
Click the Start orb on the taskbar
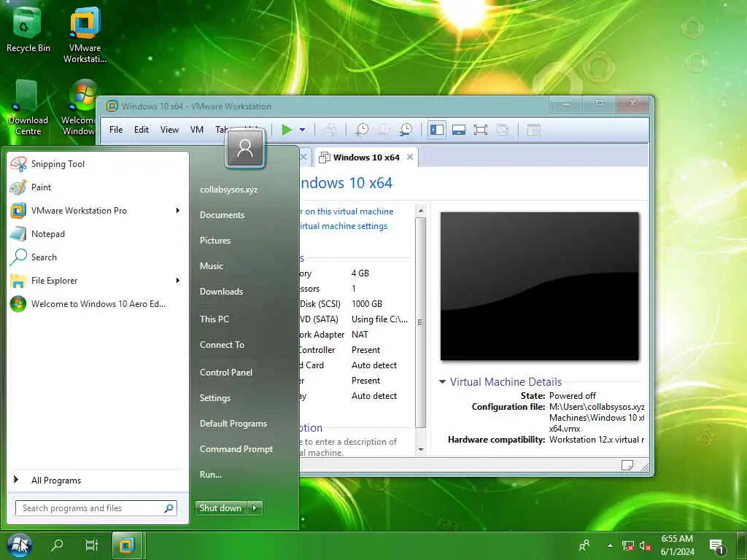[x=20, y=545]
